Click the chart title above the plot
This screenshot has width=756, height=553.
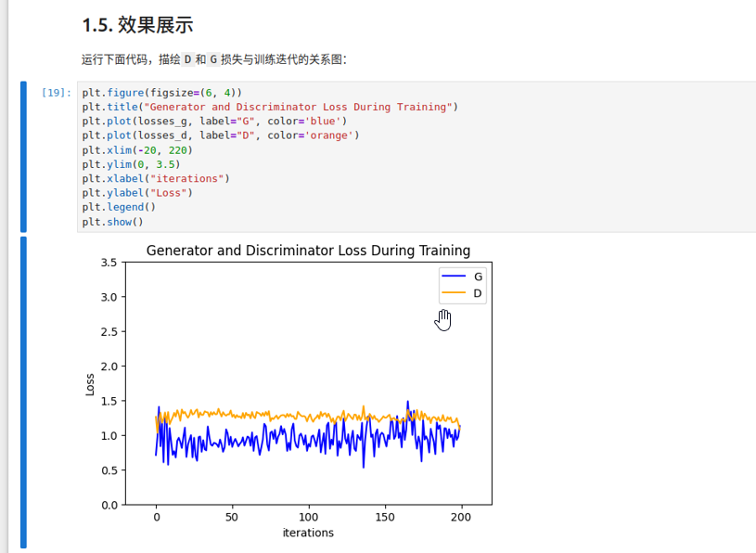[x=308, y=251]
